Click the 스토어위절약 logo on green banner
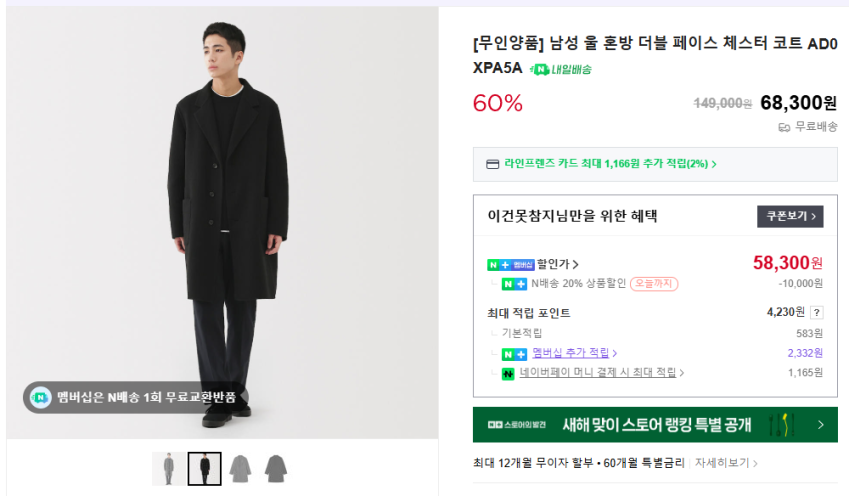 (516, 425)
